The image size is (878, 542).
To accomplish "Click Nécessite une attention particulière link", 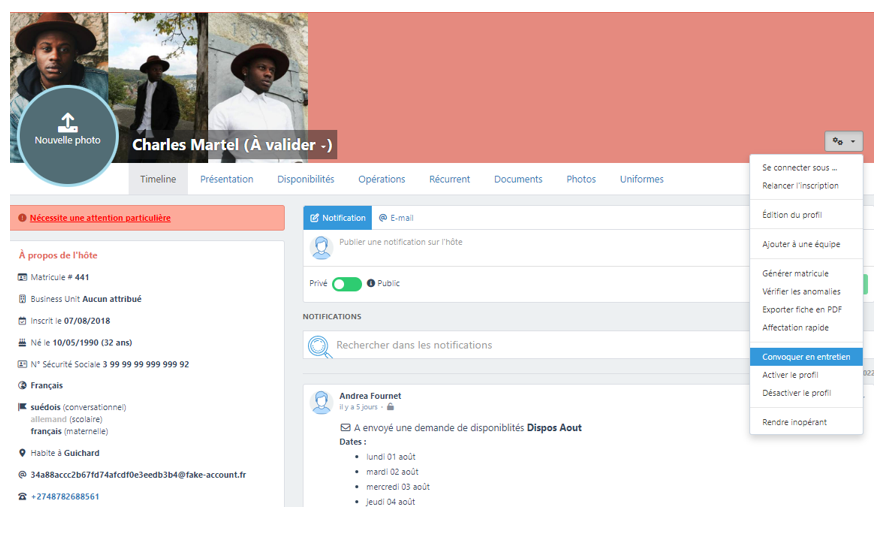I will pos(100,218).
